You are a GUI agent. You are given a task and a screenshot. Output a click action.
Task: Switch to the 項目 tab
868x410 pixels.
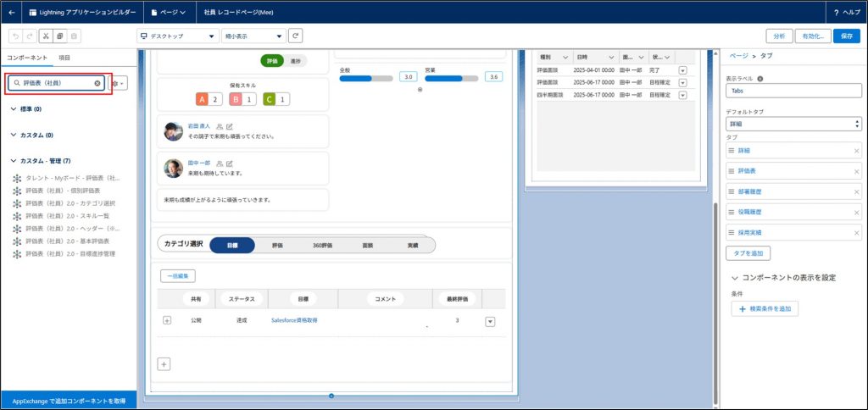tap(64, 57)
